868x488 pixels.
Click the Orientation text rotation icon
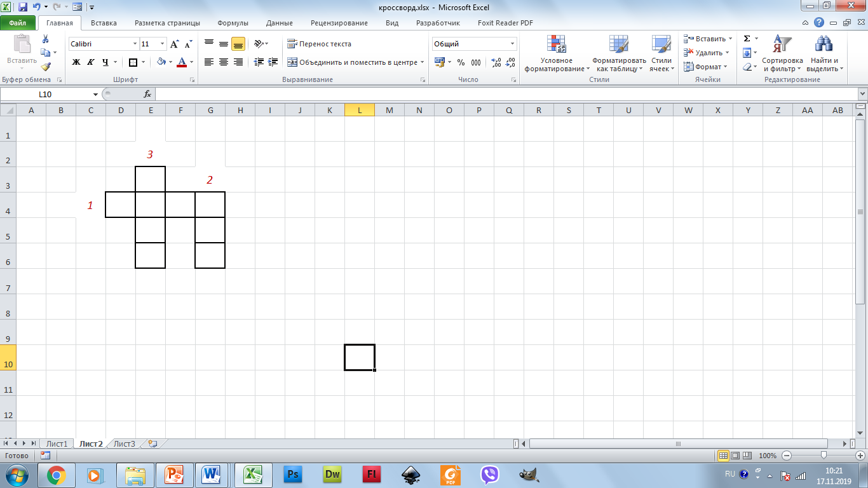[259, 44]
